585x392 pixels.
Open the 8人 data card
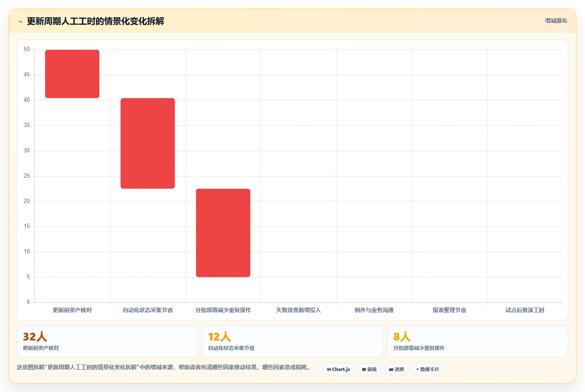click(478, 341)
